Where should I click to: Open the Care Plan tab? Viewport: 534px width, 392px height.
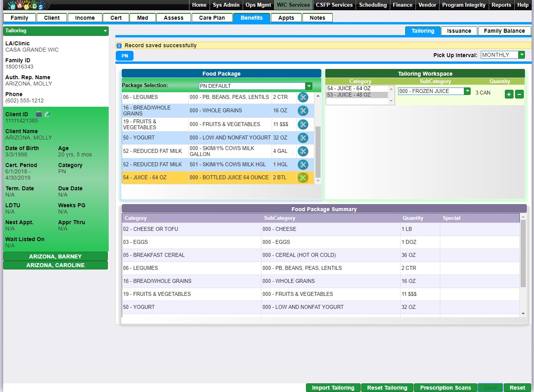click(212, 18)
